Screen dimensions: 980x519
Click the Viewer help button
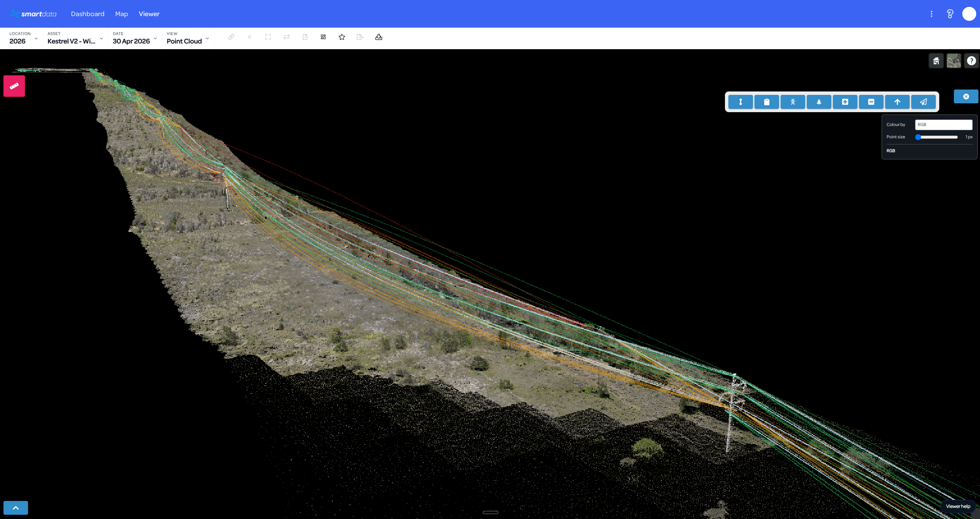click(958, 506)
